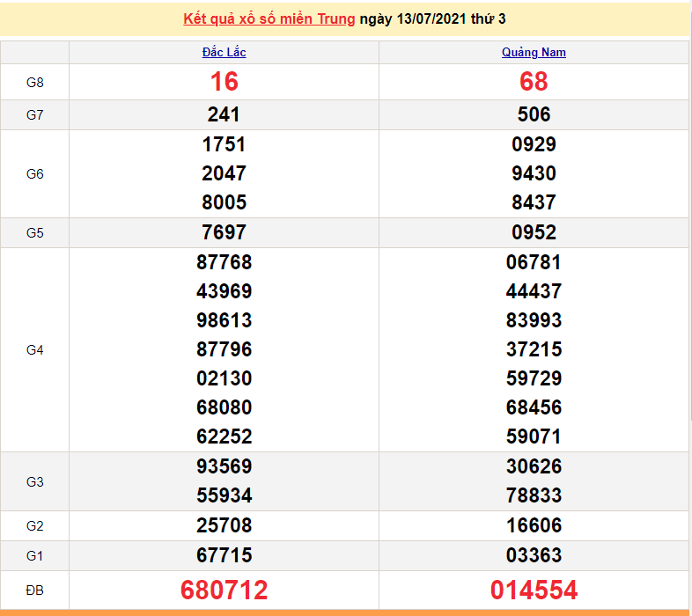
Task: Click the ĐB special prize 014554
Action: pos(534,589)
